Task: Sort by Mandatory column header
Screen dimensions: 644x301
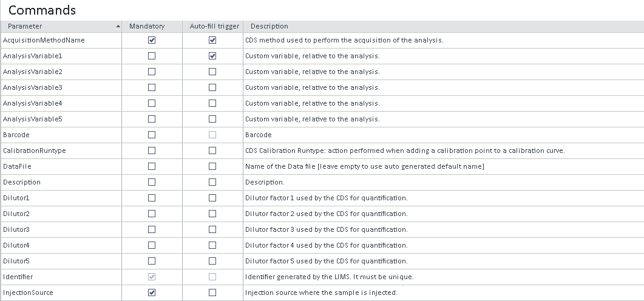Action: tap(147, 26)
